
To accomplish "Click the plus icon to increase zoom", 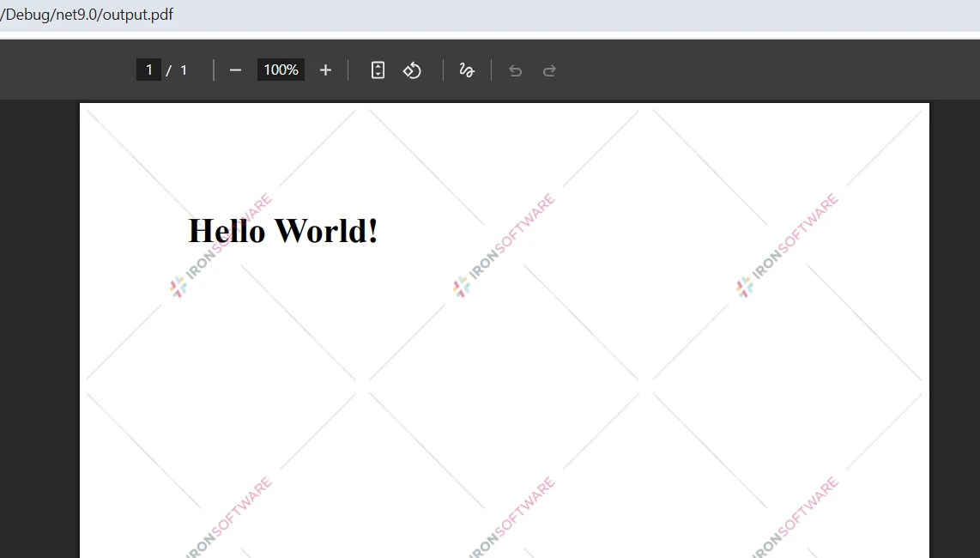I will coord(324,70).
